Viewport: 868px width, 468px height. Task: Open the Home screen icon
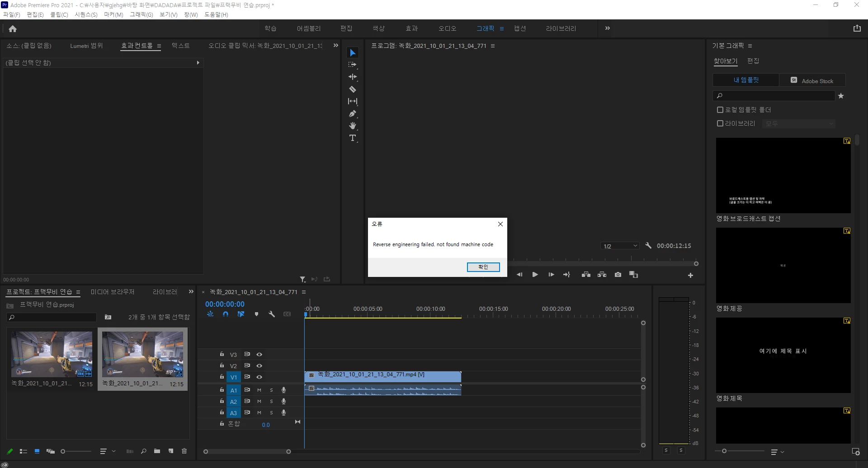13,29
